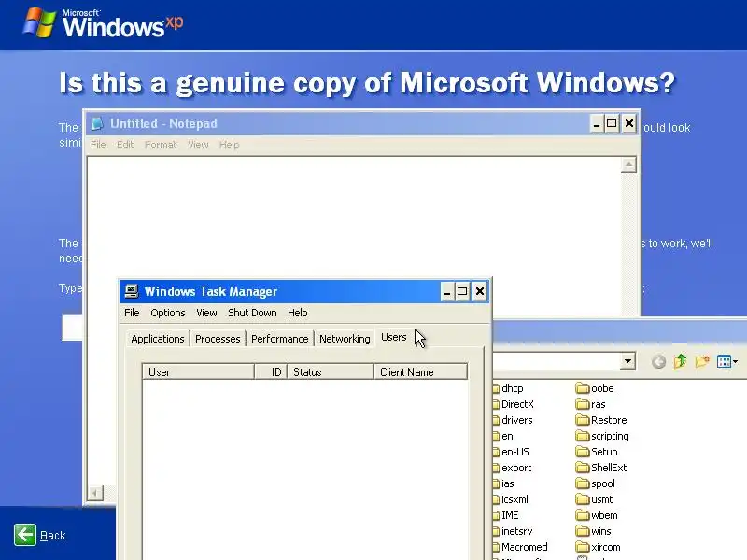This screenshot has width=747, height=560.
Task: Select the oobe folder
Action: (x=595, y=388)
